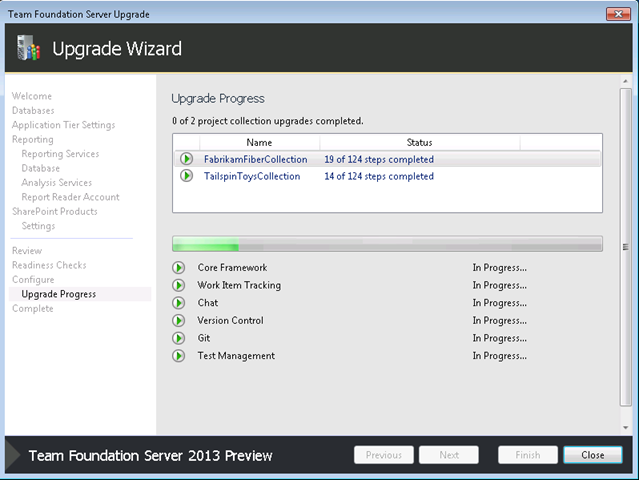639x480 pixels.
Task: Close the Team Foundation Server Upgrade window
Action: pos(618,14)
